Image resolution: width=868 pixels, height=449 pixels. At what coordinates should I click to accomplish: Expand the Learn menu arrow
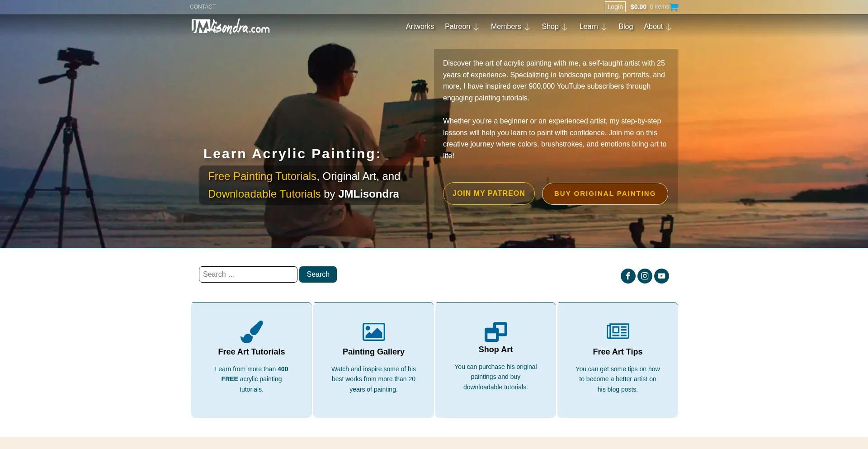pos(604,27)
